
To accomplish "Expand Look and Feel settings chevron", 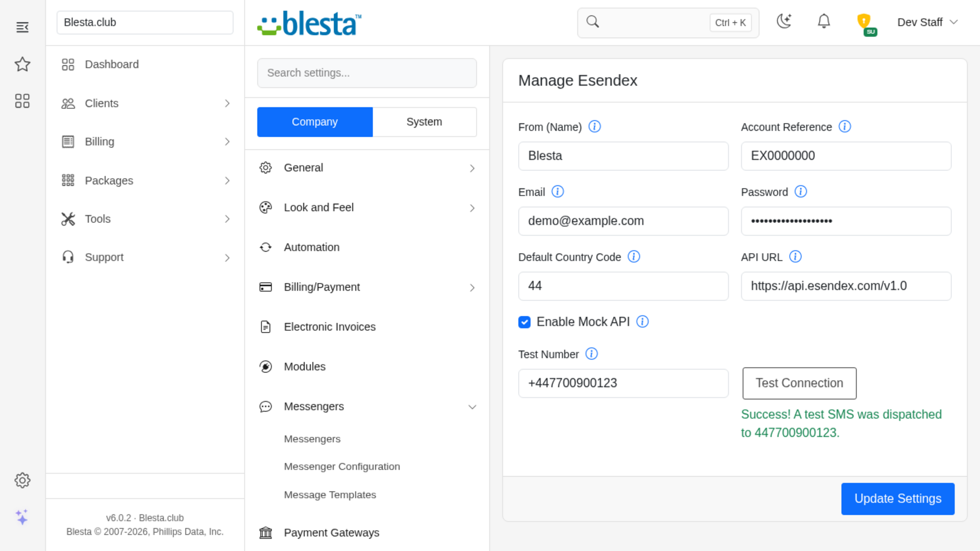I will [472, 208].
